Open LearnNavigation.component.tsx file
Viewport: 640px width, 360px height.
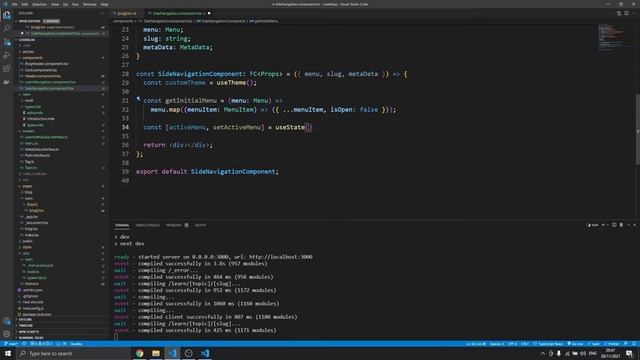coord(50,82)
